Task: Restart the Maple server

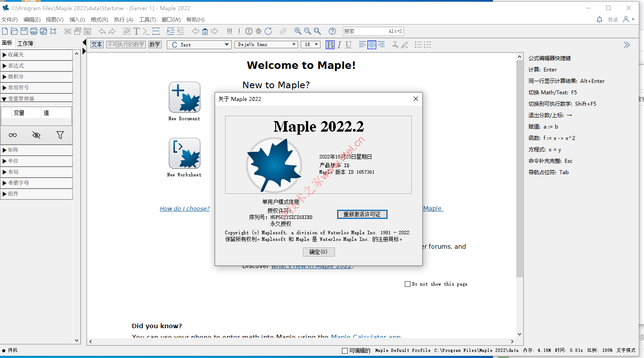Action: coord(268,31)
